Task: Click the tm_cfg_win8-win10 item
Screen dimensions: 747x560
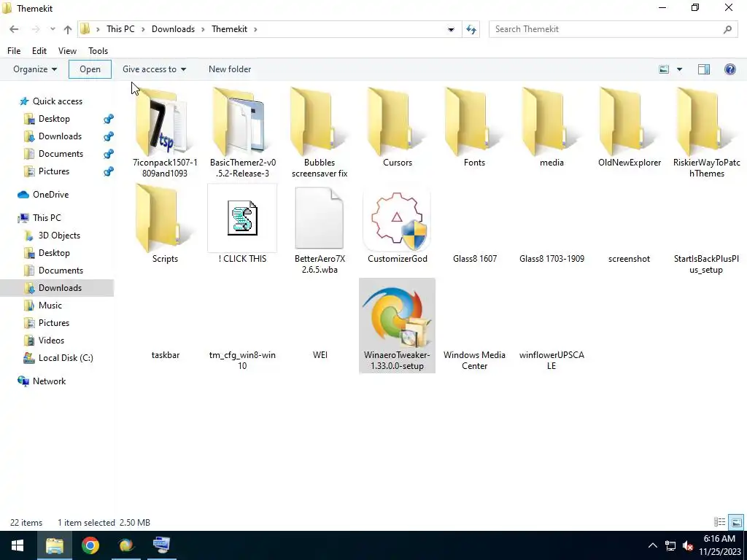Action: pos(242,360)
